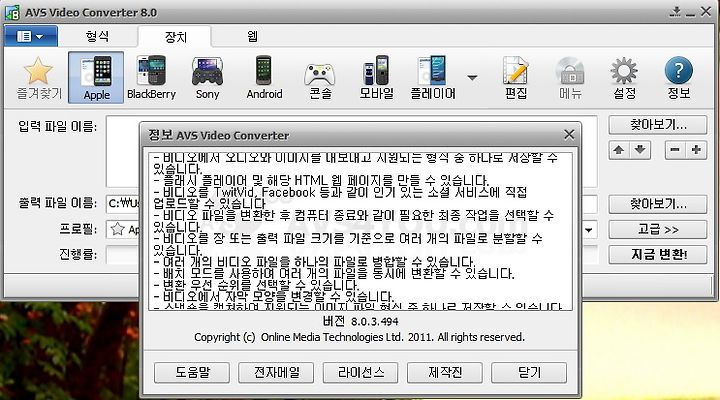Viewport: 720px width, 400px height.
Task: Click the 입력 파일 이름 label
Action: (x=58, y=126)
